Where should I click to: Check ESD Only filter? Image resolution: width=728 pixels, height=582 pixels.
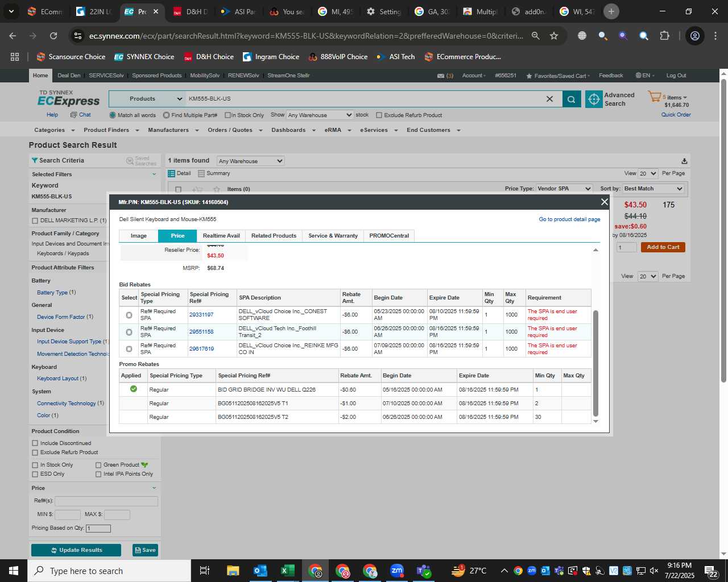(x=35, y=474)
